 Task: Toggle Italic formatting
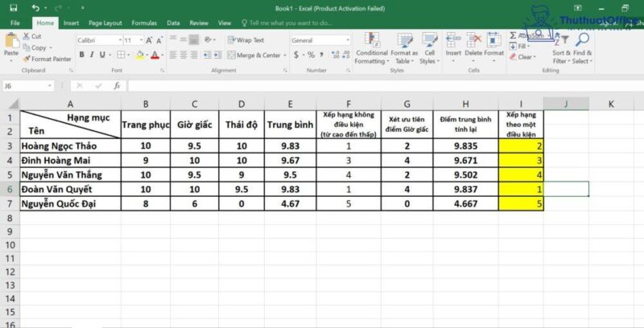click(92, 55)
